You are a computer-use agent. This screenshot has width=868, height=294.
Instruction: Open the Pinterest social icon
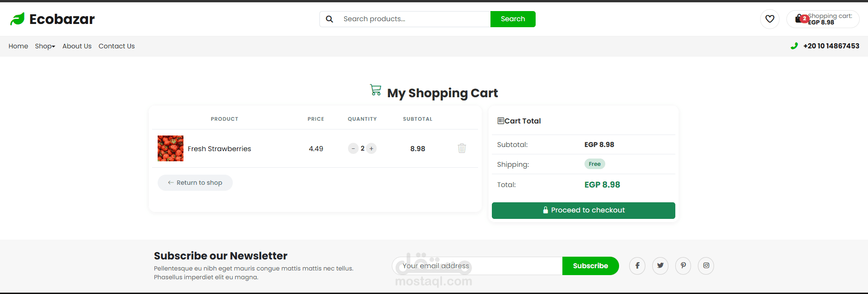coord(683,265)
